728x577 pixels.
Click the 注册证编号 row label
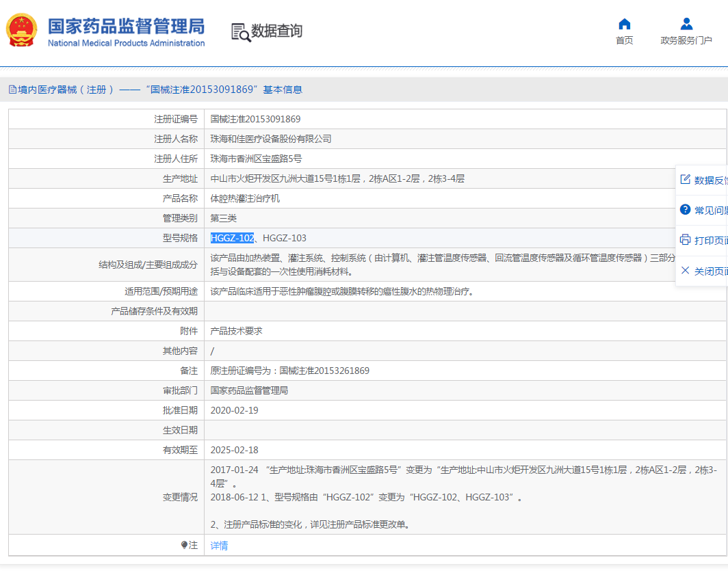176,119
